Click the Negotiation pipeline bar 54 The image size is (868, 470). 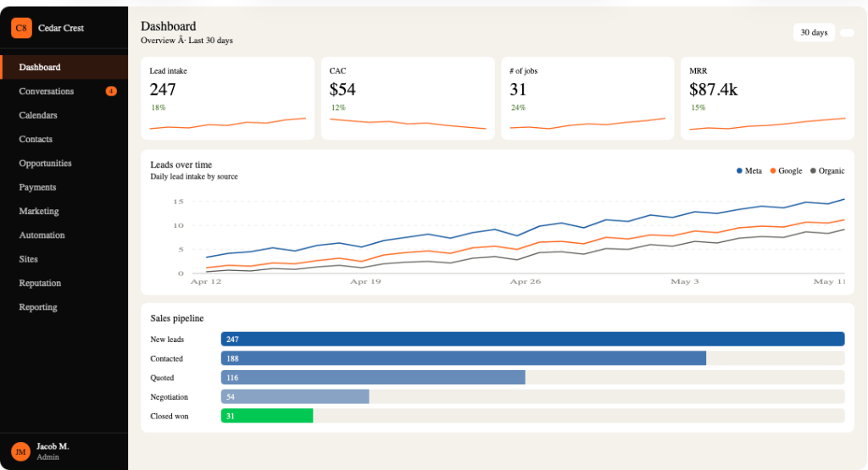click(x=295, y=396)
